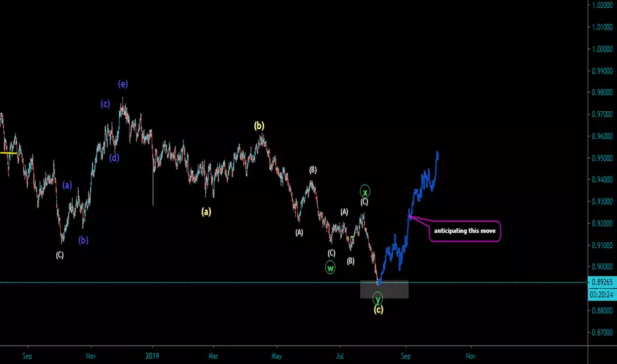Select the purple (c) wave label

(105, 104)
